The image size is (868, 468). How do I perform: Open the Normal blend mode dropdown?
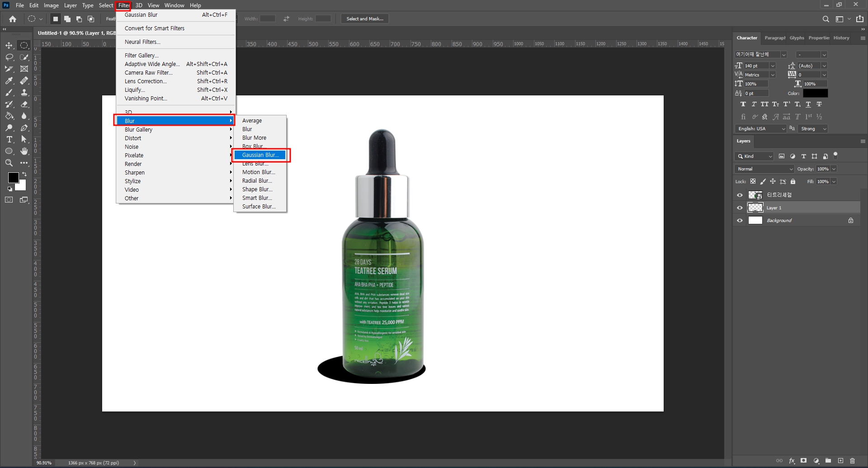tap(764, 169)
